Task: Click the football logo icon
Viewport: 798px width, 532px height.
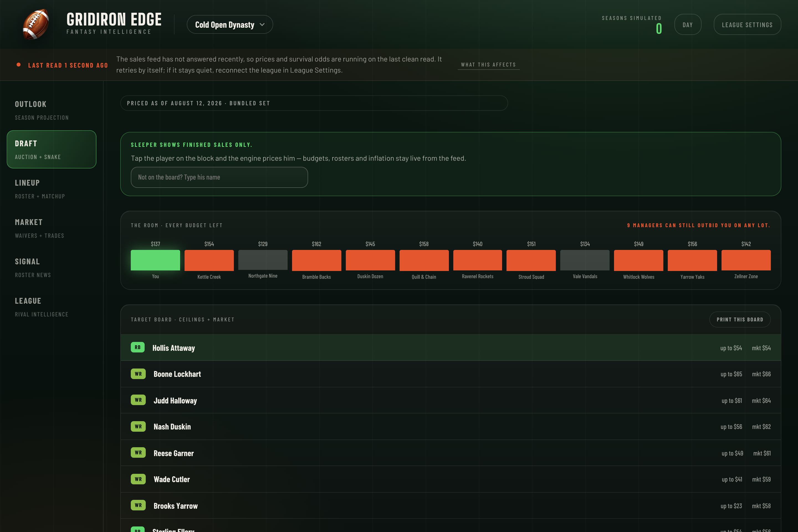Action: 36,24
